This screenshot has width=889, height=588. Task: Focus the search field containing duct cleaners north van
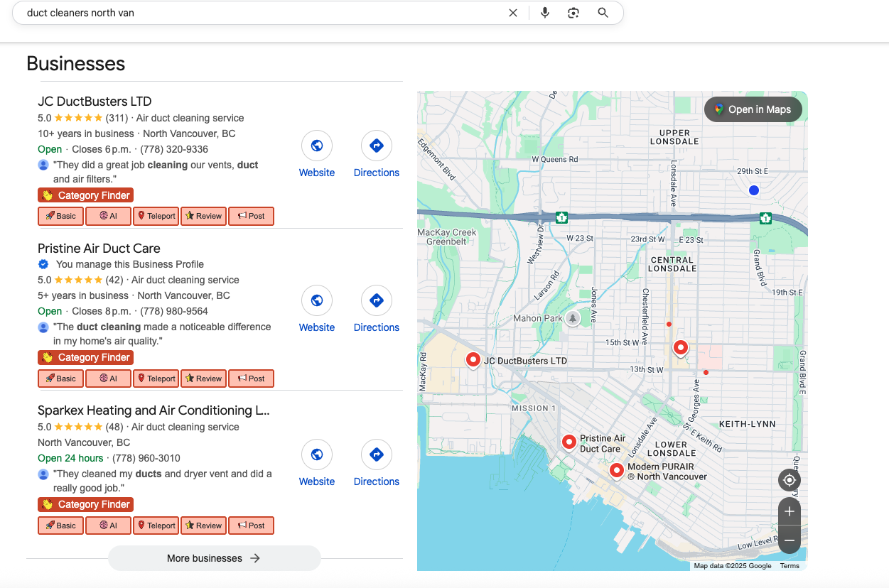(263, 13)
